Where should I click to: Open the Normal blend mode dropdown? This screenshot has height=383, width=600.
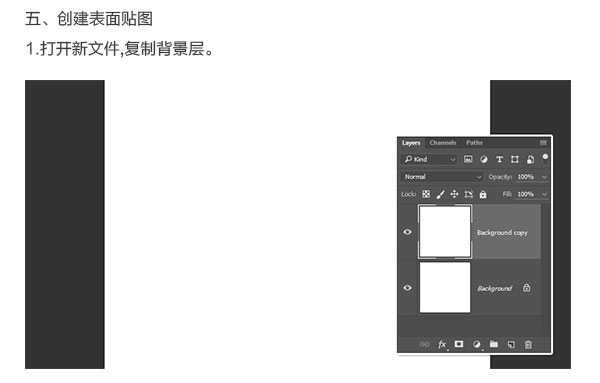(x=442, y=177)
